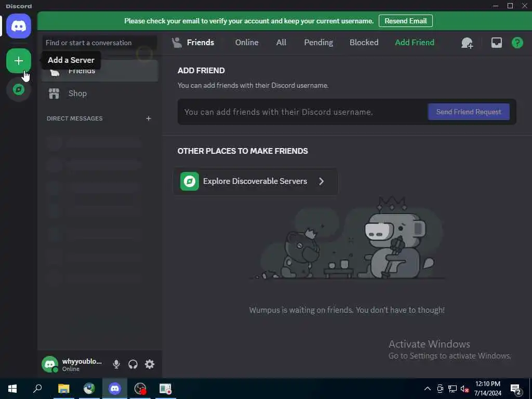Open the Pending tab
This screenshot has width=532, height=399.
click(318, 43)
